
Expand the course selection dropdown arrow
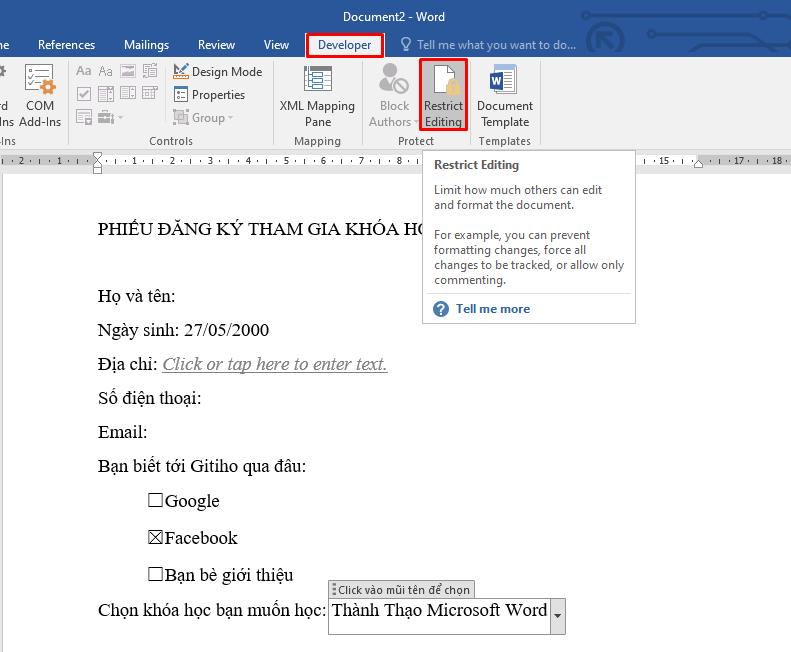[557, 616]
